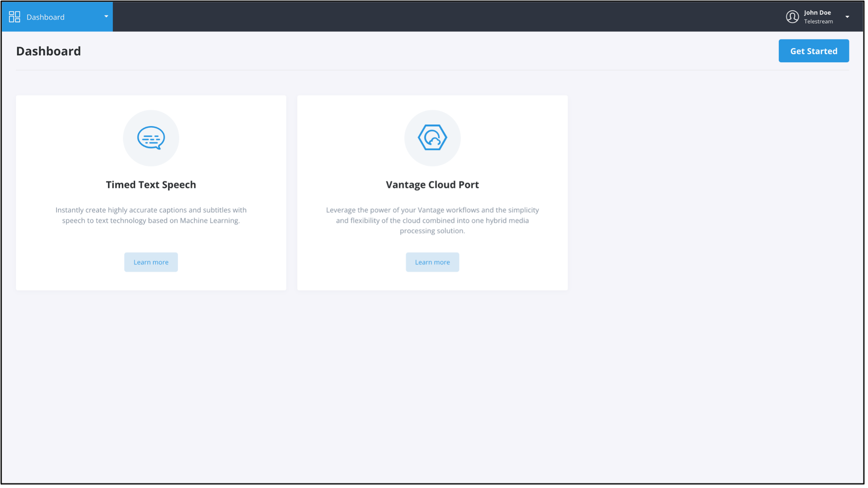Screen dimensions: 868x488
Task: Expand the Dashboard navigation dropdown arrow
Action: 106,17
